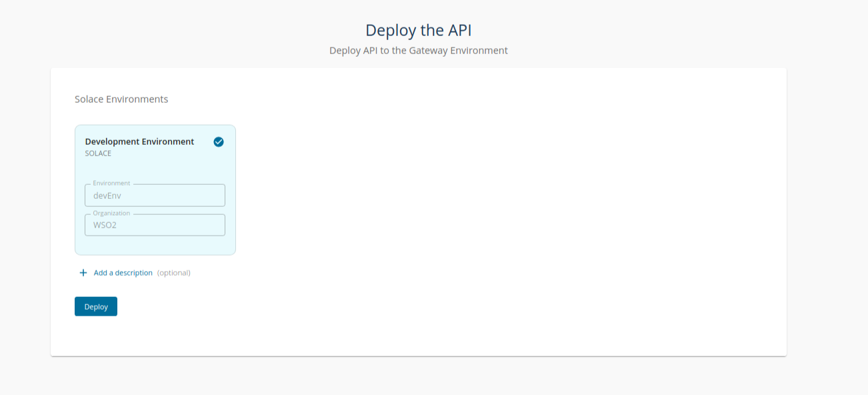Collapse the description field using its expander link
Screen dimensions: 868x395
tap(122, 272)
